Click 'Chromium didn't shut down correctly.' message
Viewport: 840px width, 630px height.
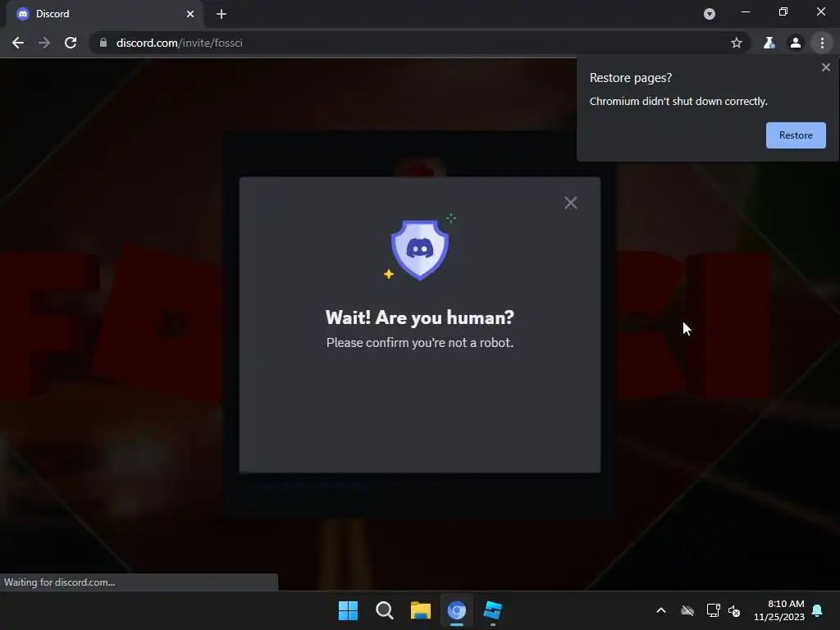click(x=678, y=101)
